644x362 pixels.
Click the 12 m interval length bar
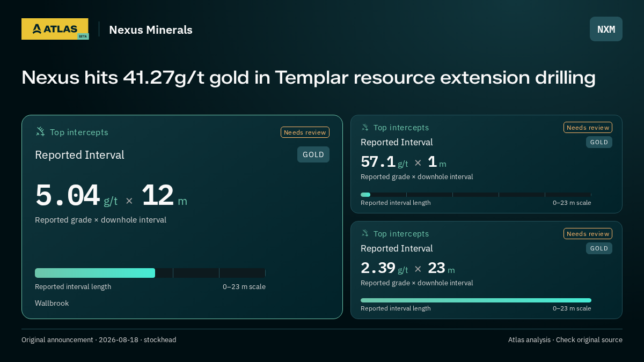click(x=150, y=273)
